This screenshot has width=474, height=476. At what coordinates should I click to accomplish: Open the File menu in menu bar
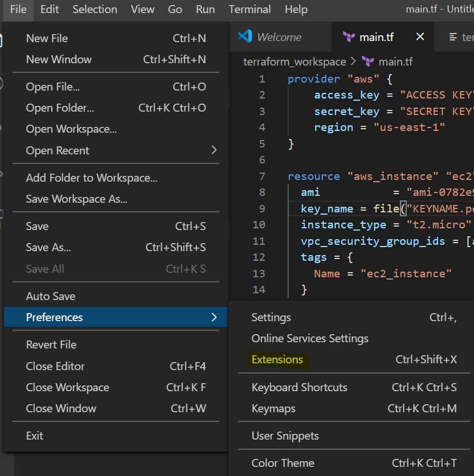(18, 10)
